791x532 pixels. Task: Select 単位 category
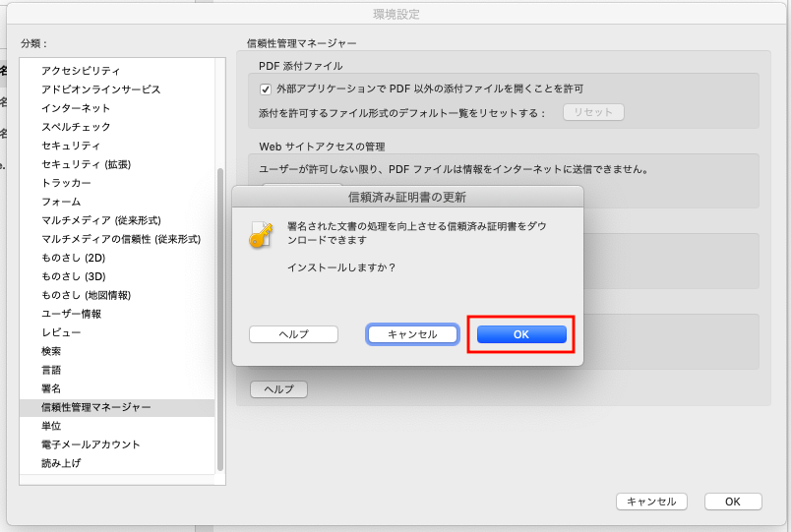tap(117, 426)
